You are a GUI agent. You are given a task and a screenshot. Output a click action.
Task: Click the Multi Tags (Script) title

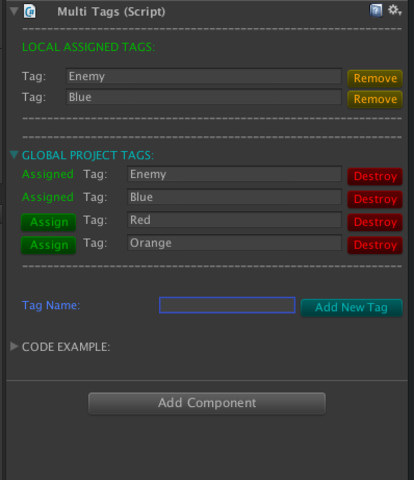pyautogui.click(x=111, y=12)
